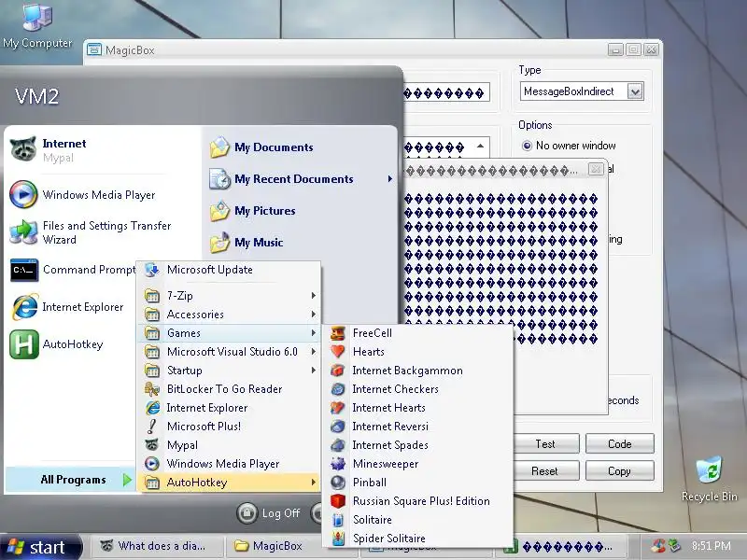Open the My Computer desktop icon
The width and height of the screenshot is (747, 560).
click(37, 25)
